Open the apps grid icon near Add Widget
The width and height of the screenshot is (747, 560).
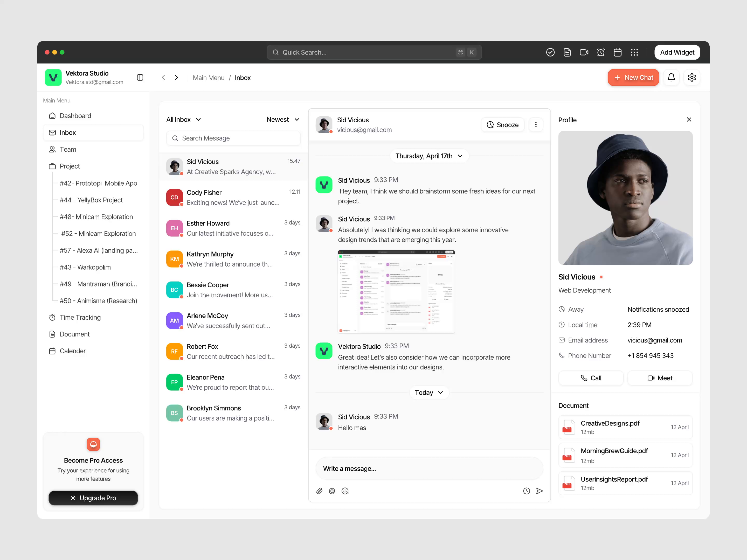(x=634, y=52)
